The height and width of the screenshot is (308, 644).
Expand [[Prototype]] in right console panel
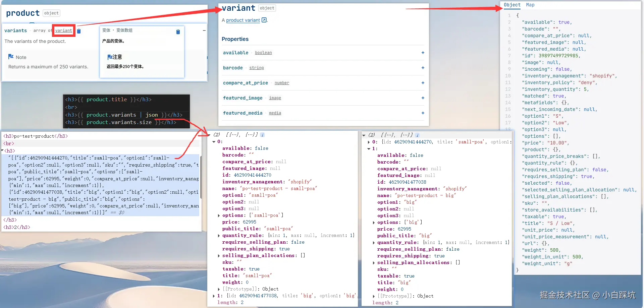(x=374, y=296)
